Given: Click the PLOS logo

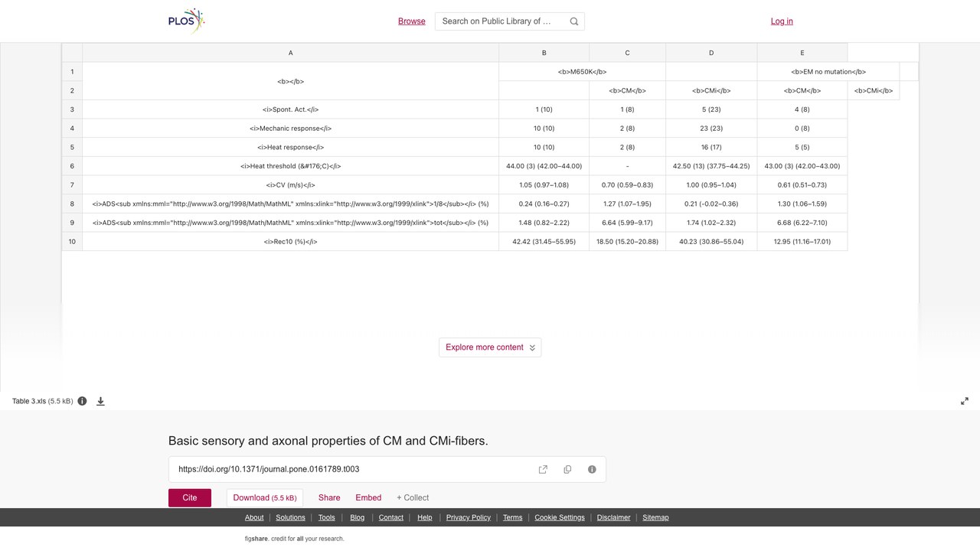Looking at the screenshot, I should (x=187, y=21).
